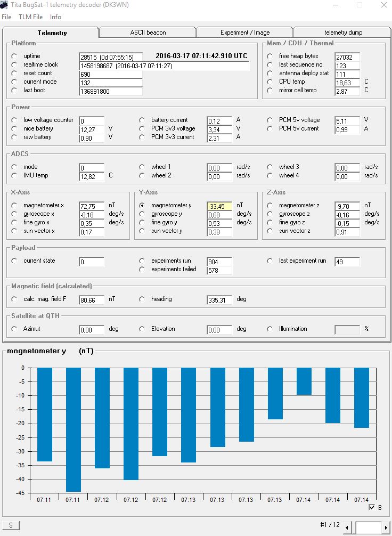392x536 pixels.
Task: Select the gyroscope x radio button
Action: tap(14, 214)
